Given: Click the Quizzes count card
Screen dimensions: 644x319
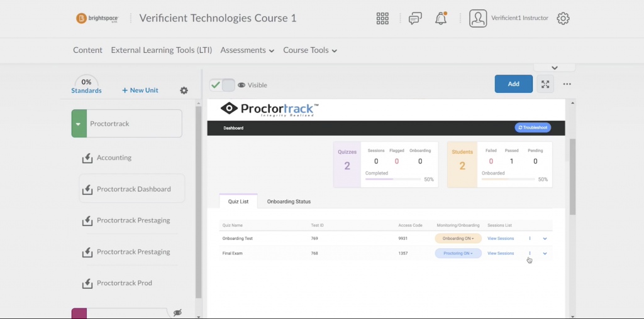Looking at the screenshot, I should (x=347, y=165).
